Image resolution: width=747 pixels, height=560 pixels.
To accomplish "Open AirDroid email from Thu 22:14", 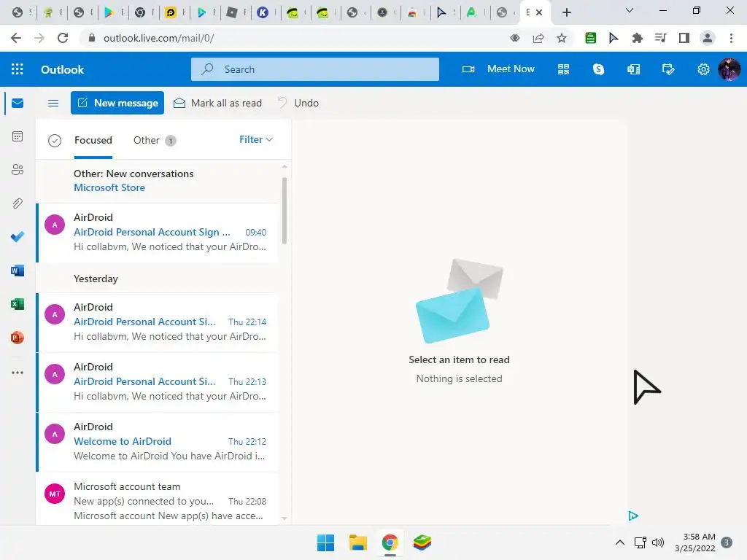I will tap(158, 322).
